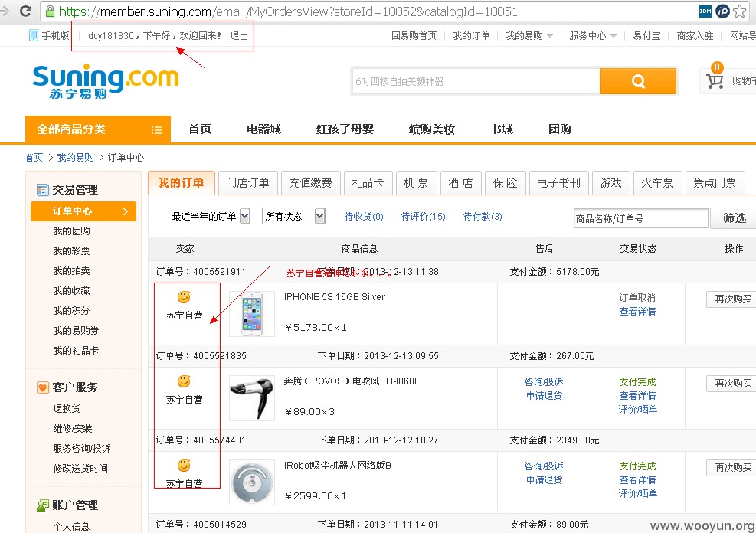Open POVOS hair dryer product thumbnail
This screenshot has width=756, height=533.
tap(252, 398)
